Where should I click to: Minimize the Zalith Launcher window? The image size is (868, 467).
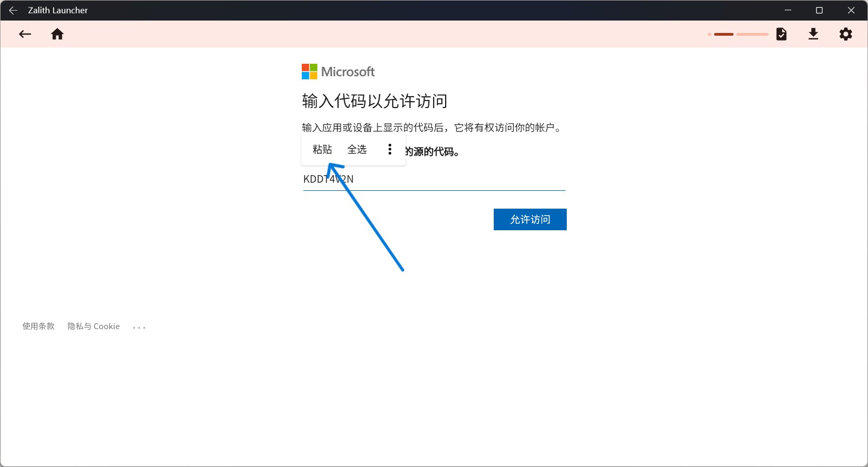[x=788, y=10]
